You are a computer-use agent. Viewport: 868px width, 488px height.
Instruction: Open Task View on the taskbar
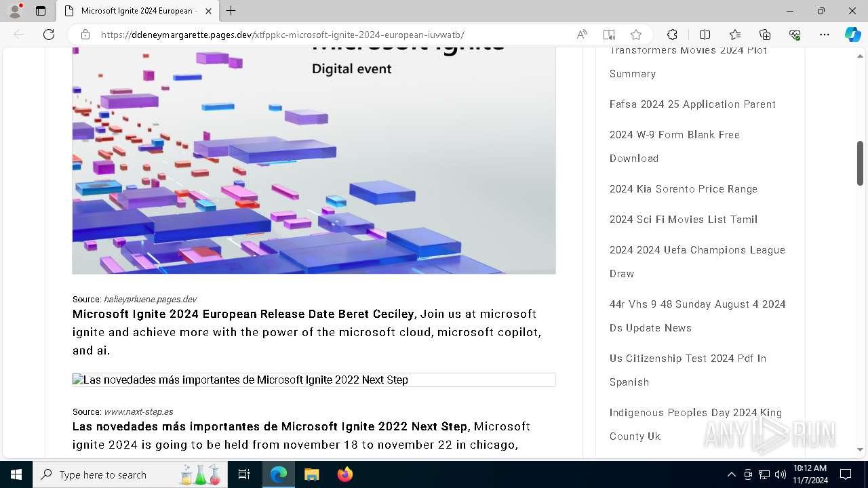tap(244, 474)
